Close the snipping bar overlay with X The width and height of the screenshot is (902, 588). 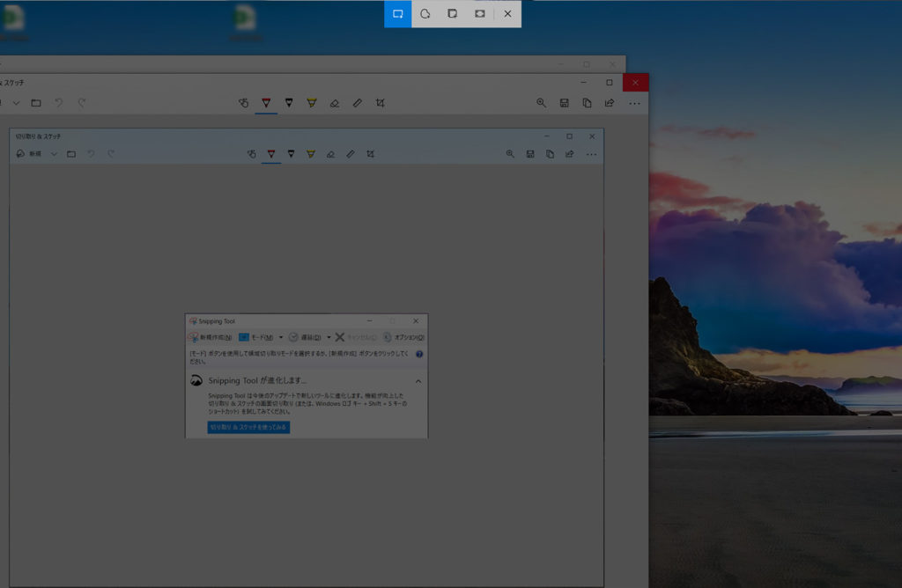click(507, 14)
